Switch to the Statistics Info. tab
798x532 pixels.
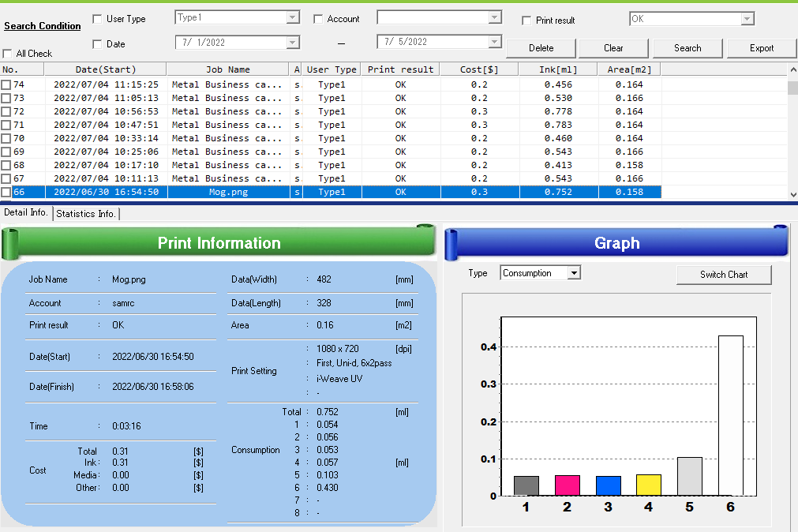[85, 214]
